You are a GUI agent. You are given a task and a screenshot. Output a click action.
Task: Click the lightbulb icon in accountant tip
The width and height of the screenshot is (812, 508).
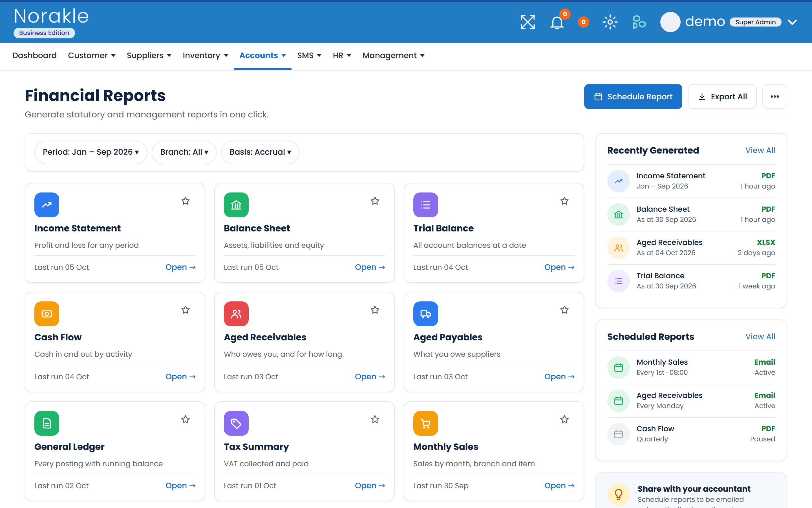point(618,494)
